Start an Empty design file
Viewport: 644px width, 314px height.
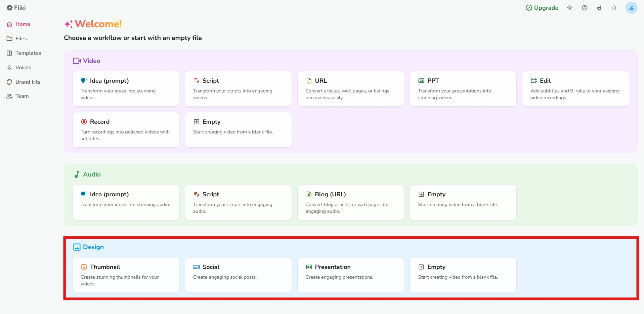463,275
